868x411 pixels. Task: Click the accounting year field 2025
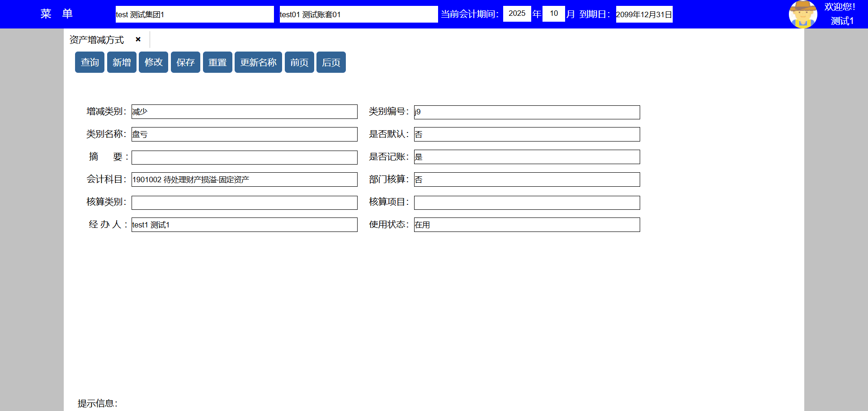(517, 14)
